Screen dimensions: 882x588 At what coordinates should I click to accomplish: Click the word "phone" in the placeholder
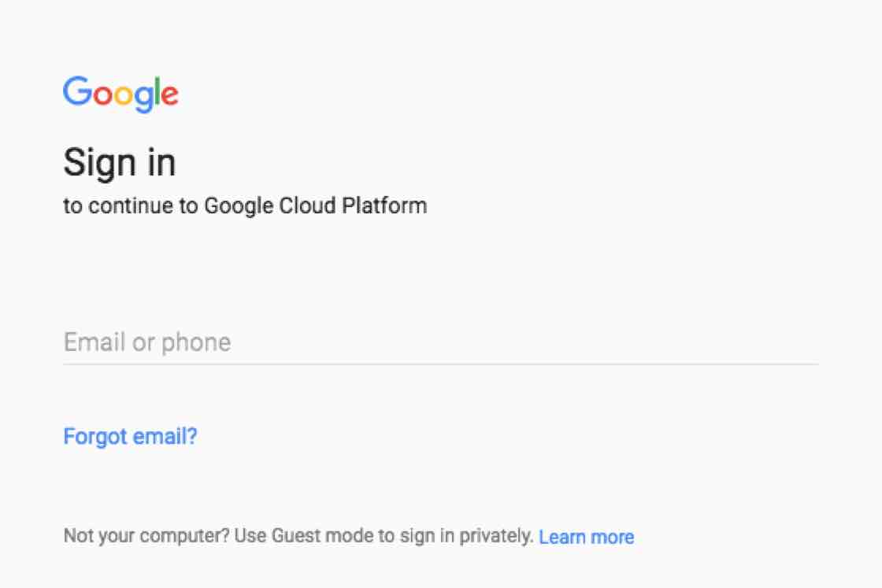[196, 343]
